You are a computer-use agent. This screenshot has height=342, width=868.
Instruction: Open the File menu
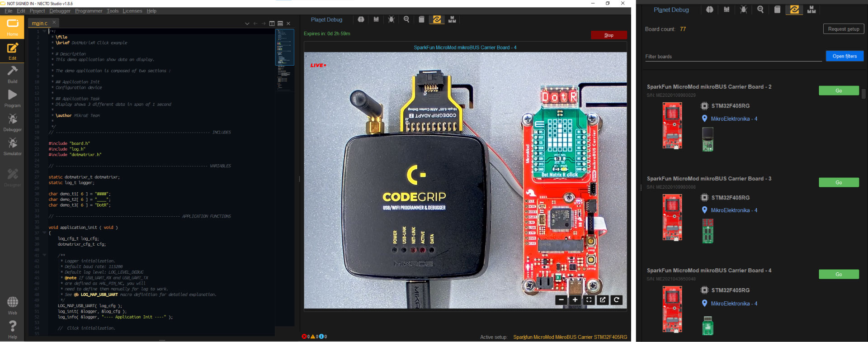point(9,11)
